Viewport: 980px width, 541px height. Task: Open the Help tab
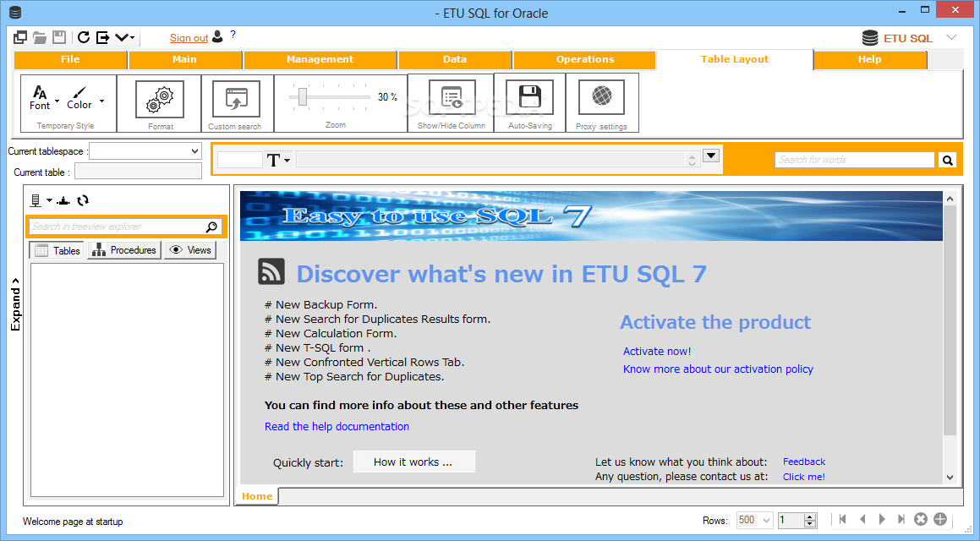click(869, 59)
